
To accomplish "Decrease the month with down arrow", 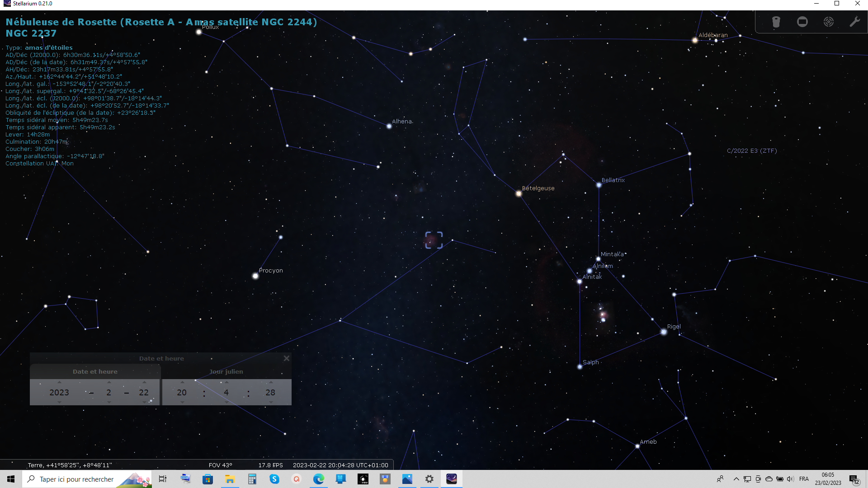I will pos(109,402).
